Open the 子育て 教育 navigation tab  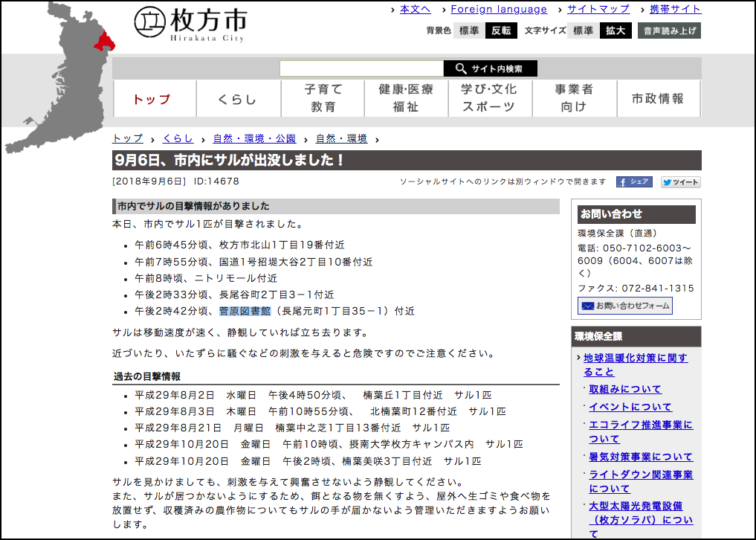323,98
